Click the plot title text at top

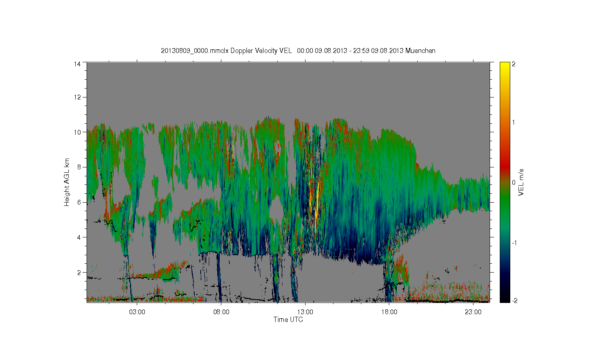(298, 51)
